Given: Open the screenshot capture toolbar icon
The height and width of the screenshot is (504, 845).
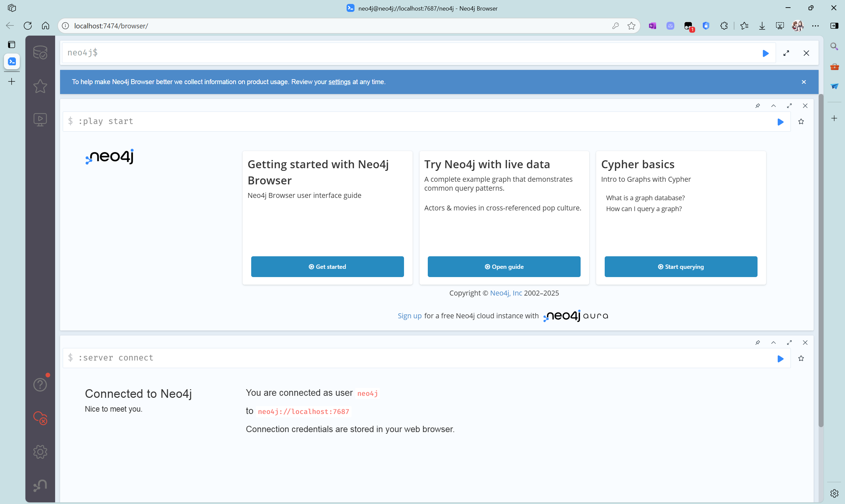Looking at the screenshot, I should point(780,26).
